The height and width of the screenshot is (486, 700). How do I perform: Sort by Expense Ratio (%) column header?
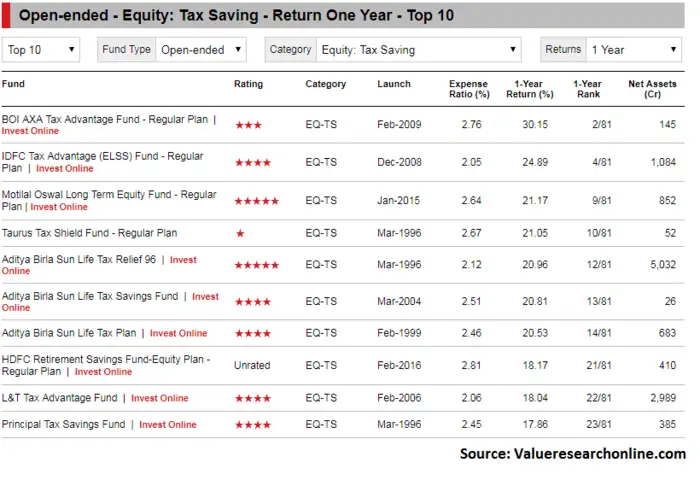point(469,89)
